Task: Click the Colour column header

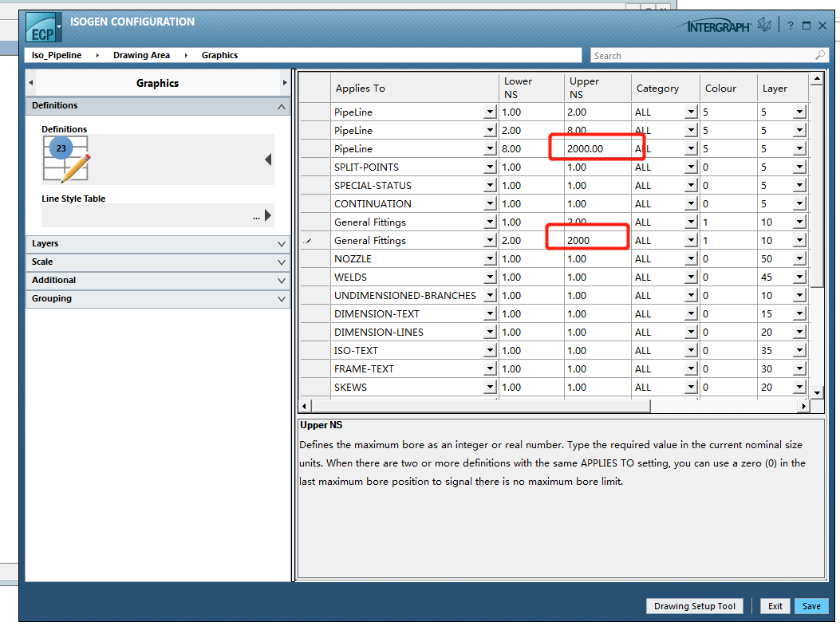Action: 728,88
